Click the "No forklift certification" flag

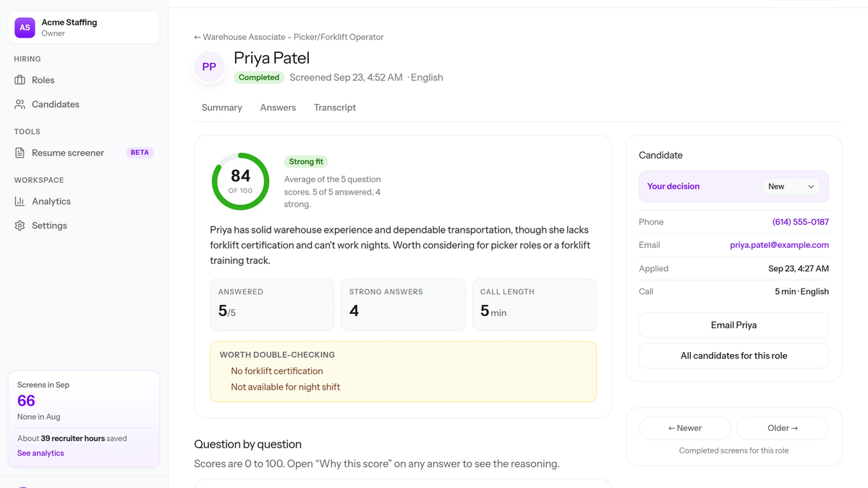click(277, 371)
